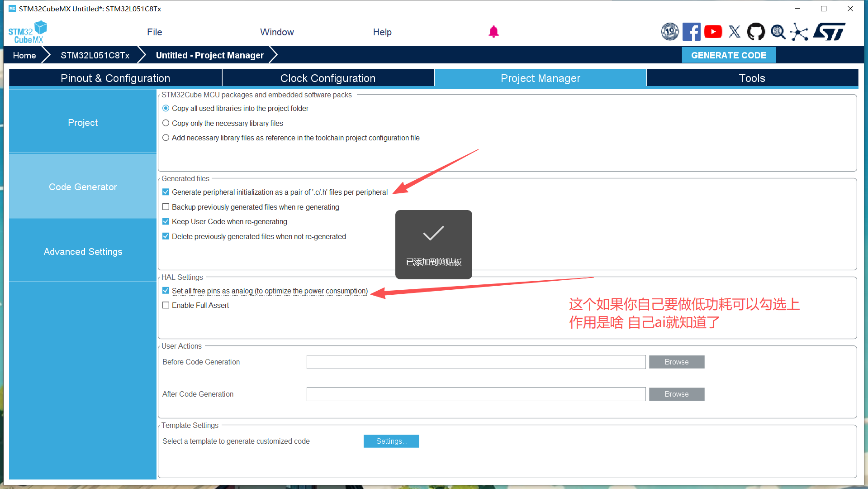868x489 pixels.
Task: Focus the After Code Generation input field
Action: 476,394
